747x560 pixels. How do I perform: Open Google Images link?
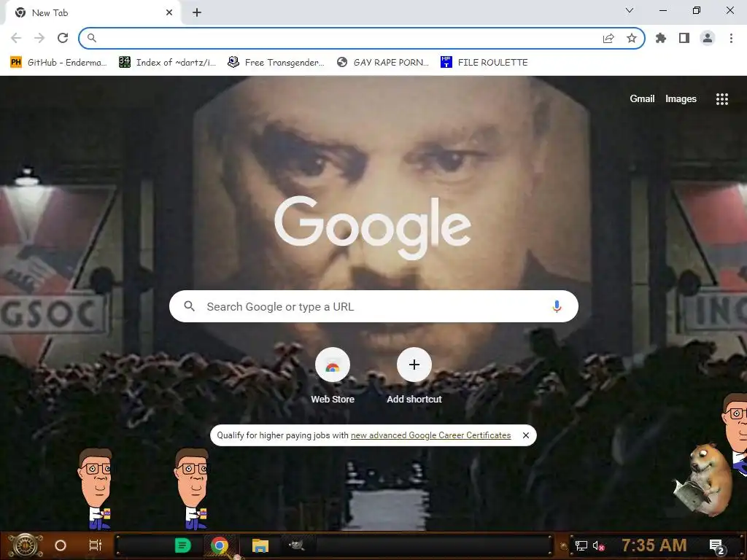[681, 98]
